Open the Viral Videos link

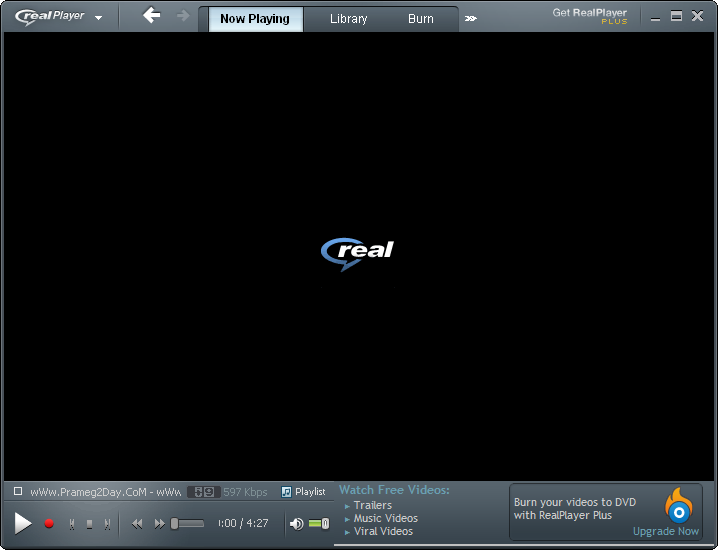coord(383,531)
